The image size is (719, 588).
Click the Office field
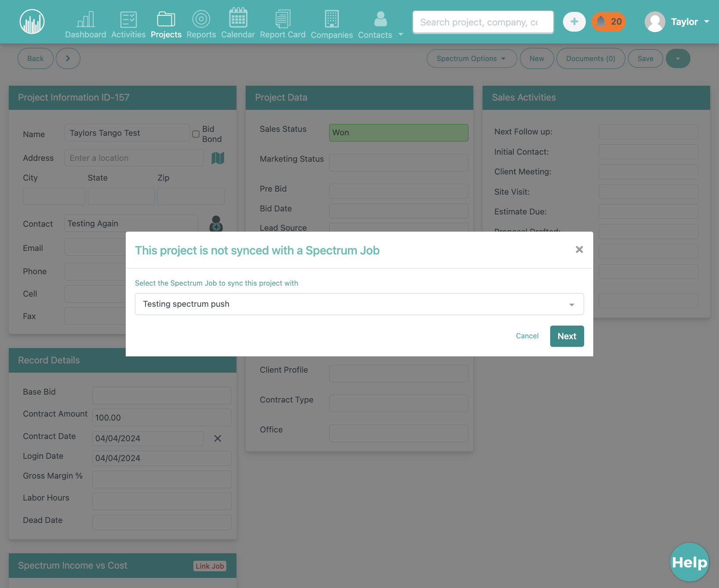399,433
